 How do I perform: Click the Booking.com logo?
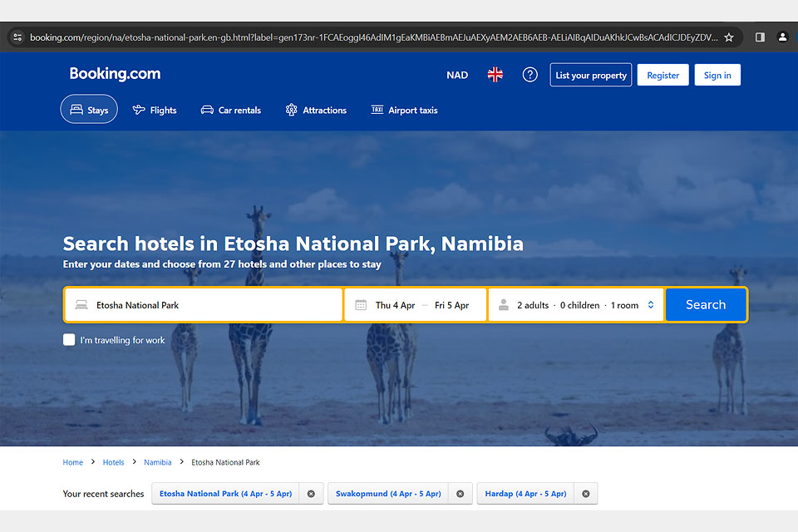(x=115, y=74)
